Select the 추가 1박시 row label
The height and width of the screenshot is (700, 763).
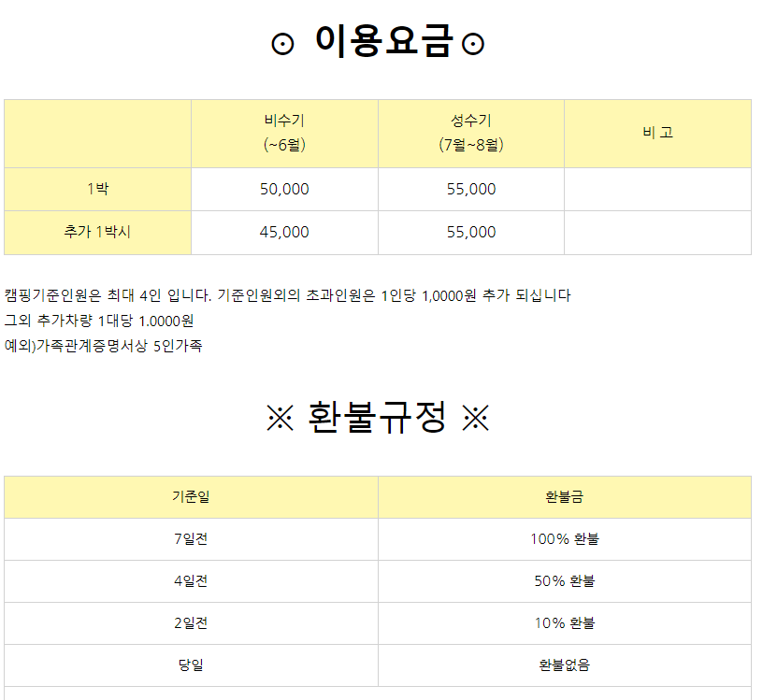point(97,232)
